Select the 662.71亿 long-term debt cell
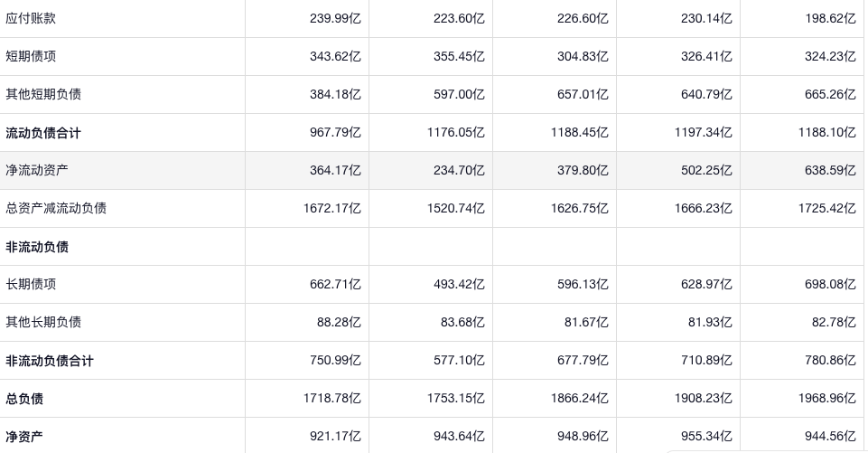This screenshot has width=868, height=453. 335,284
